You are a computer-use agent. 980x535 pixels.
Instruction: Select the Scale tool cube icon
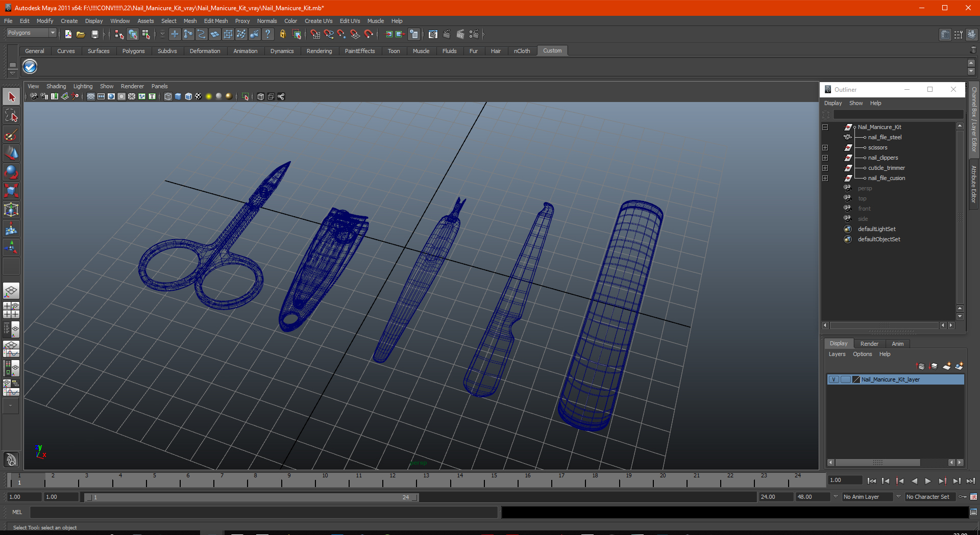click(11, 191)
